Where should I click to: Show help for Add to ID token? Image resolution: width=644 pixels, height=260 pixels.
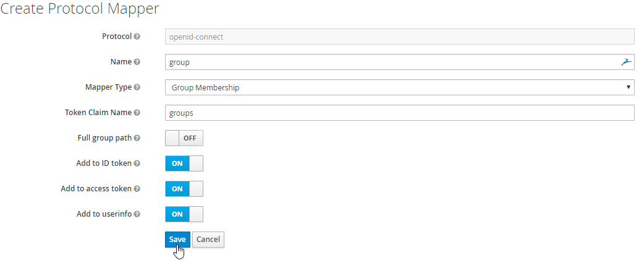pos(137,163)
